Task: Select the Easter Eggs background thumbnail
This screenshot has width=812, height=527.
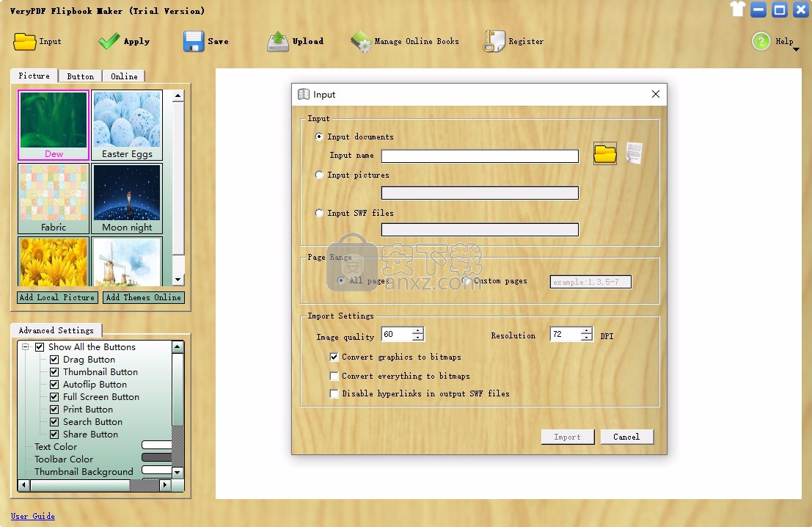Action: (127, 125)
